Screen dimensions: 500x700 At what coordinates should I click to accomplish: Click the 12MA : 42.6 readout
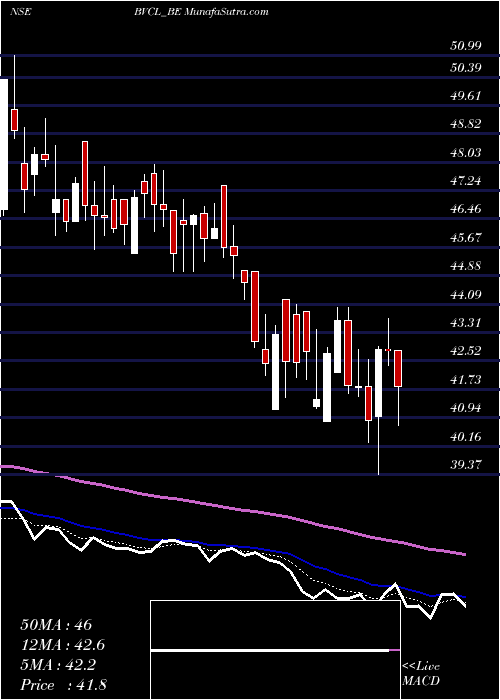pyautogui.click(x=63, y=645)
